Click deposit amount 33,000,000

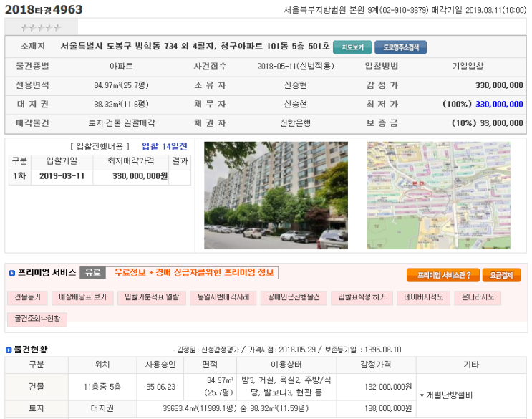pos(501,123)
